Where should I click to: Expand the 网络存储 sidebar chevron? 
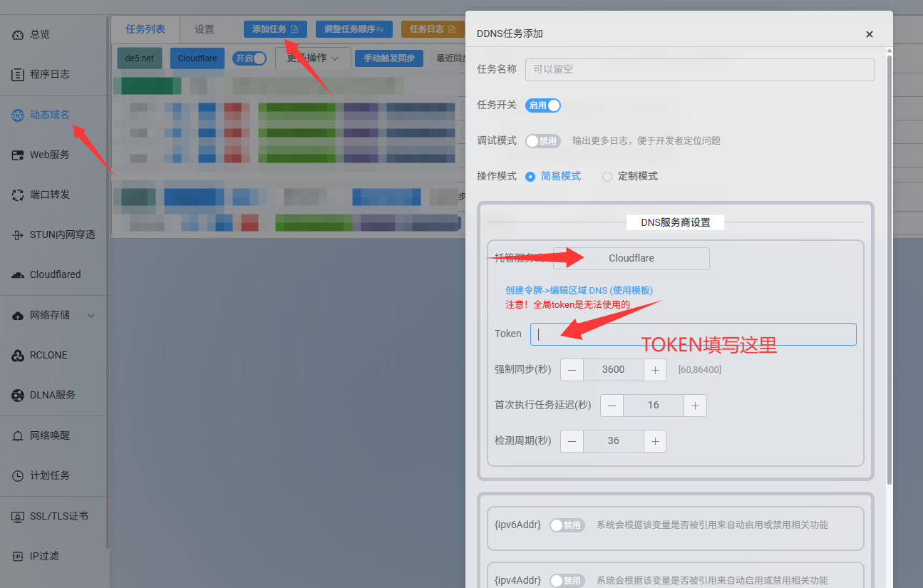click(91, 315)
